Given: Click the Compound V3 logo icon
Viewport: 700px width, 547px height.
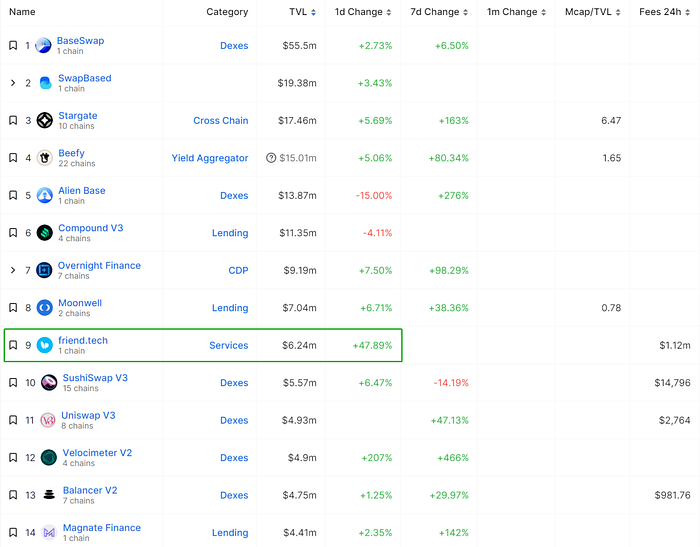Looking at the screenshot, I should pos(45,233).
